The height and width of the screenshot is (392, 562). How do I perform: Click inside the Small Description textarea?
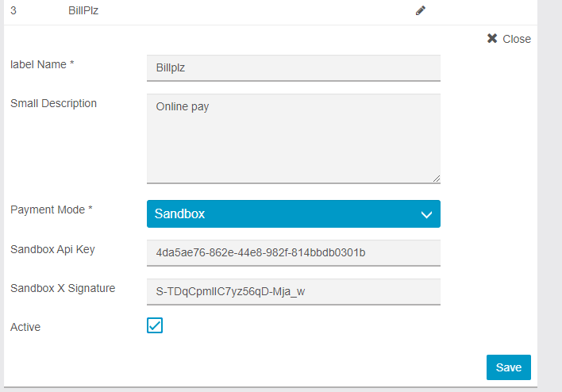point(293,139)
